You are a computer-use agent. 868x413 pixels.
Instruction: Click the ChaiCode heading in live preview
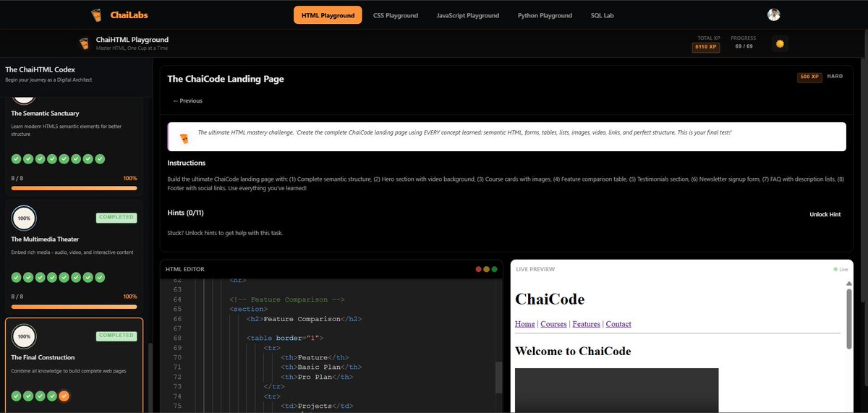(x=550, y=299)
